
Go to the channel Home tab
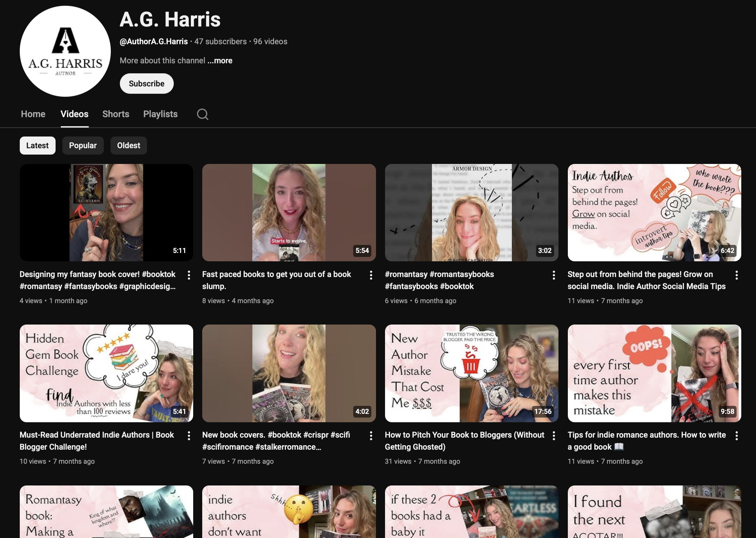[33, 114]
